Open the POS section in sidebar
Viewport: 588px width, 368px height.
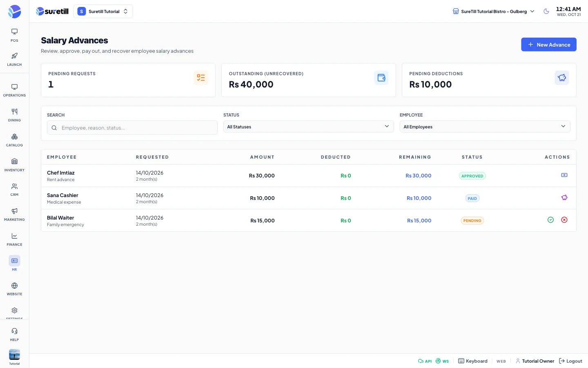tap(14, 35)
